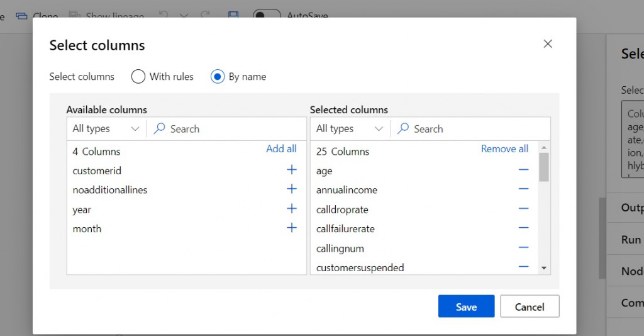Viewport: 644px width, 336px height.
Task: Open Available columns All types dropdown
Action: click(x=106, y=129)
